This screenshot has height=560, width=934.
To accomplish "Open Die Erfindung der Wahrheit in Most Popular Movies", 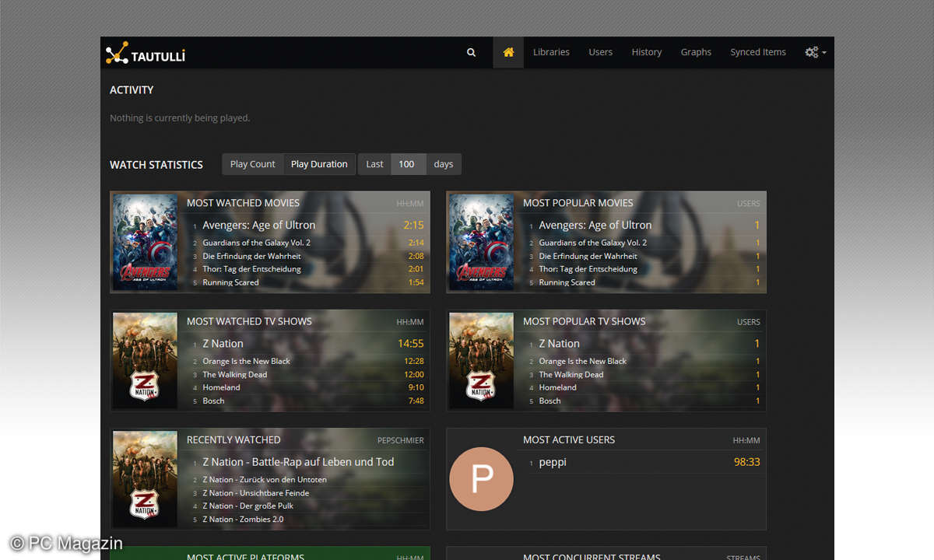I will (x=588, y=256).
